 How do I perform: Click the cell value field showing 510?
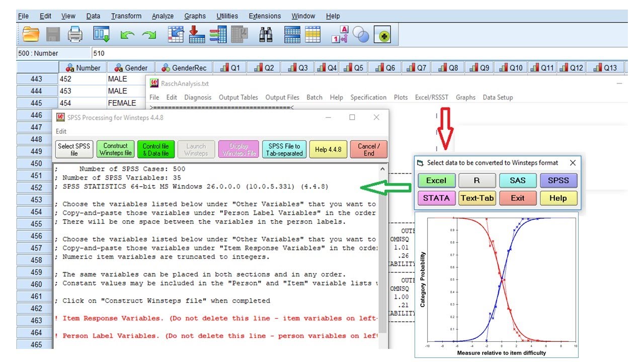[358, 53]
